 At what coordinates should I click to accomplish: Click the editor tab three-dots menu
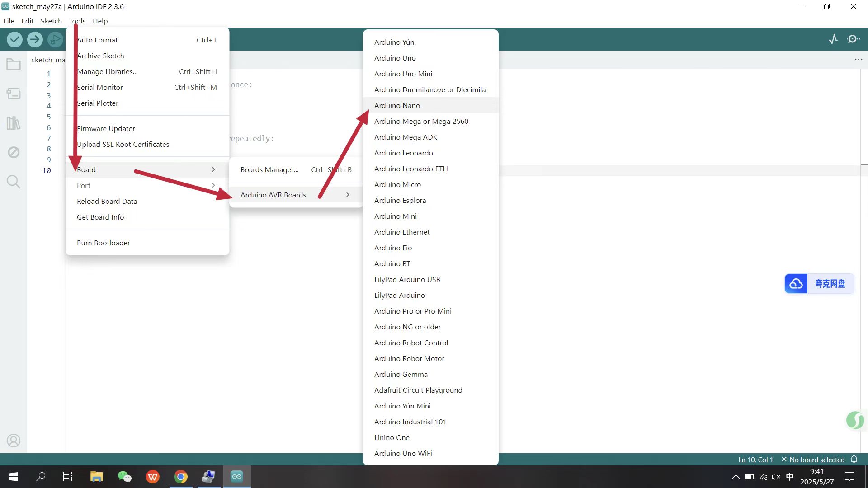(858, 60)
